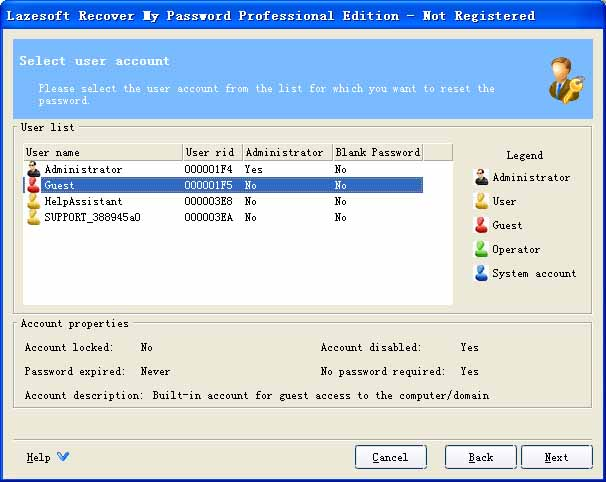Viewport: 606px width, 482px height.
Task: Click the yellow User icon in the Legend
Action: 481,201
